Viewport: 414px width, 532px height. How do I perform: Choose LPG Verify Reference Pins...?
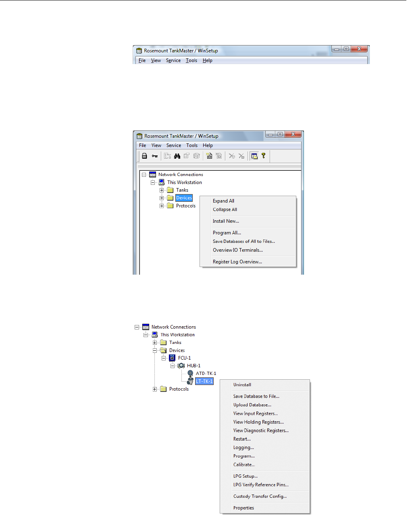coord(265,485)
